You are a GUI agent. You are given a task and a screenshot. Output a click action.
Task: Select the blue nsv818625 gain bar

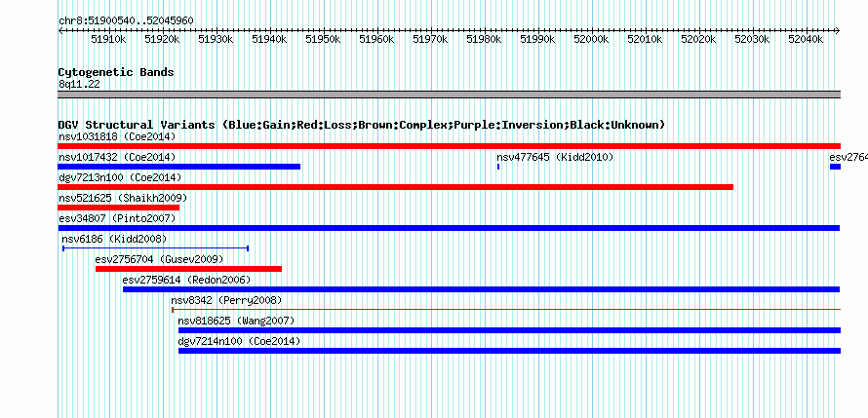pyautogui.click(x=509, y=330)
